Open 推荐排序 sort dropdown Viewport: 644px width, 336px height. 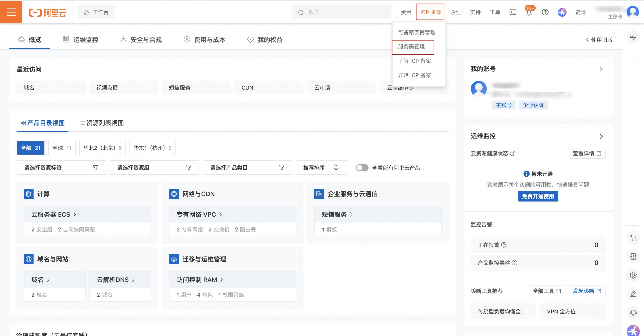pyautogui.click(x=321, y=168)
